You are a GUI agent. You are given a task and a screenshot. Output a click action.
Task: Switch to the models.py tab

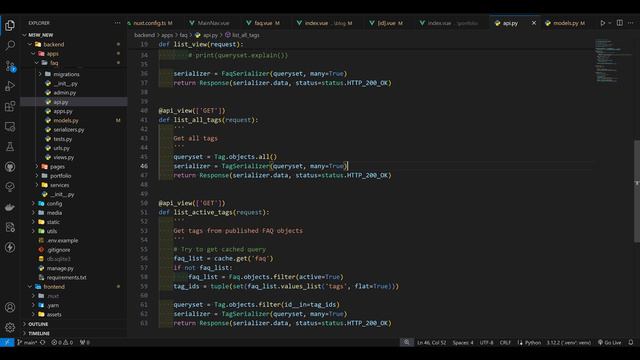click(x=565, y=23)
